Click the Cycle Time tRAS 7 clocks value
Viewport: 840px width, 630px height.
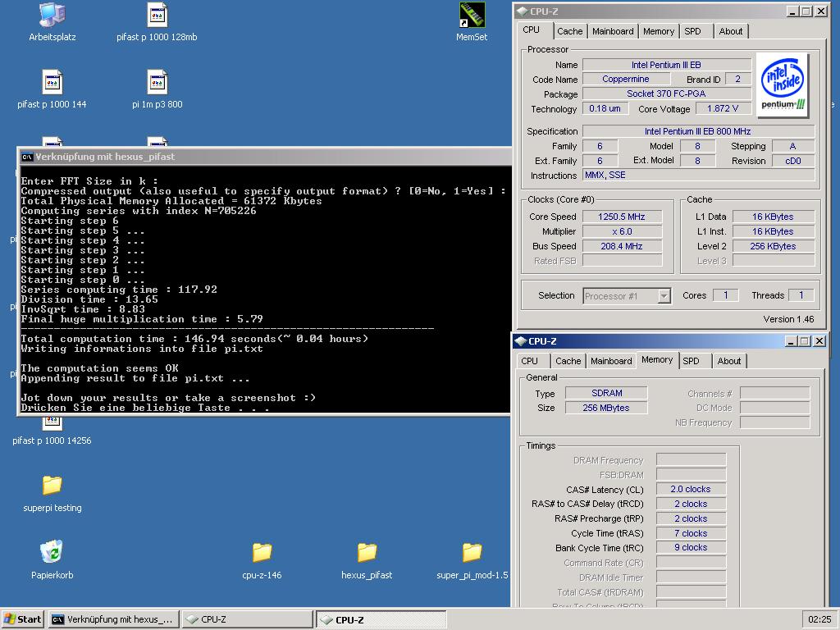pyautogui.click(x=691, y=533)
